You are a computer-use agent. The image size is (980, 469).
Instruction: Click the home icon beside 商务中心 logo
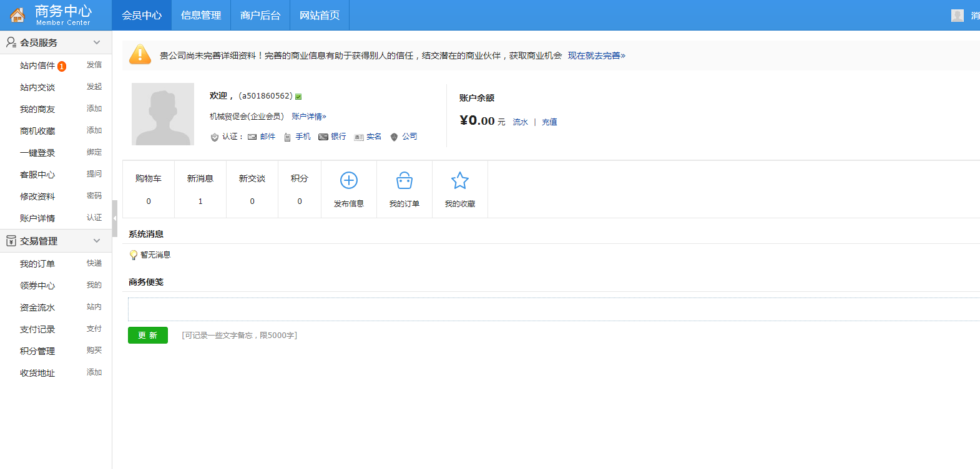coord(17,15)
